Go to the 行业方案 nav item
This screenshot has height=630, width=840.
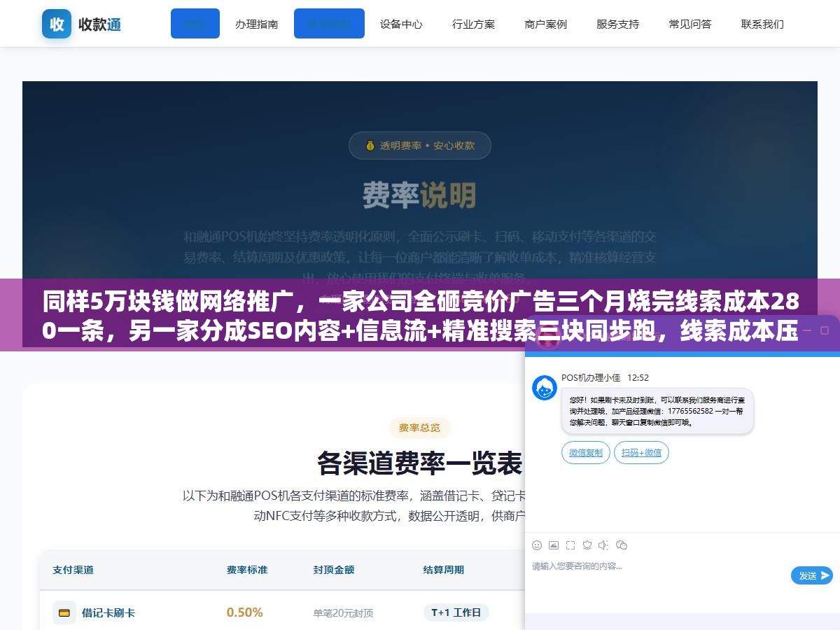(473, 24)
